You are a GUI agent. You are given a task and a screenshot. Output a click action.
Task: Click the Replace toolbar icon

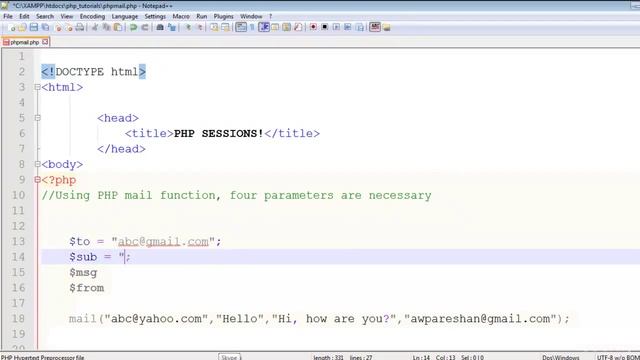point(172,27)
